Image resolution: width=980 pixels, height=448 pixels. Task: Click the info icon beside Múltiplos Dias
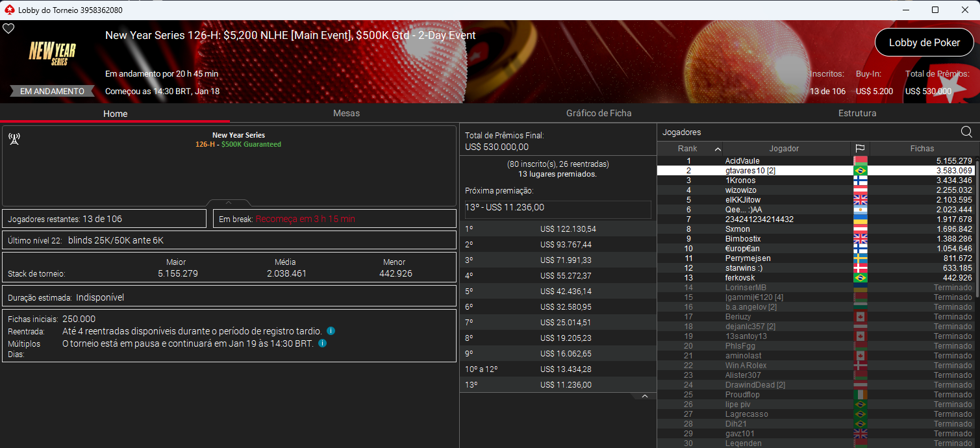coord(322,343)
